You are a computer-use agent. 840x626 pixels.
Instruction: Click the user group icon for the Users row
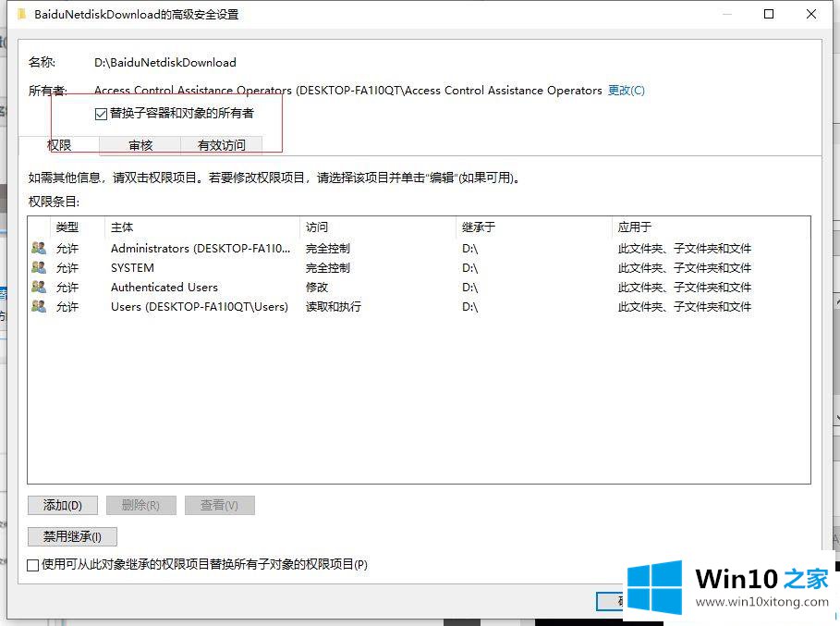click(39, 306)
